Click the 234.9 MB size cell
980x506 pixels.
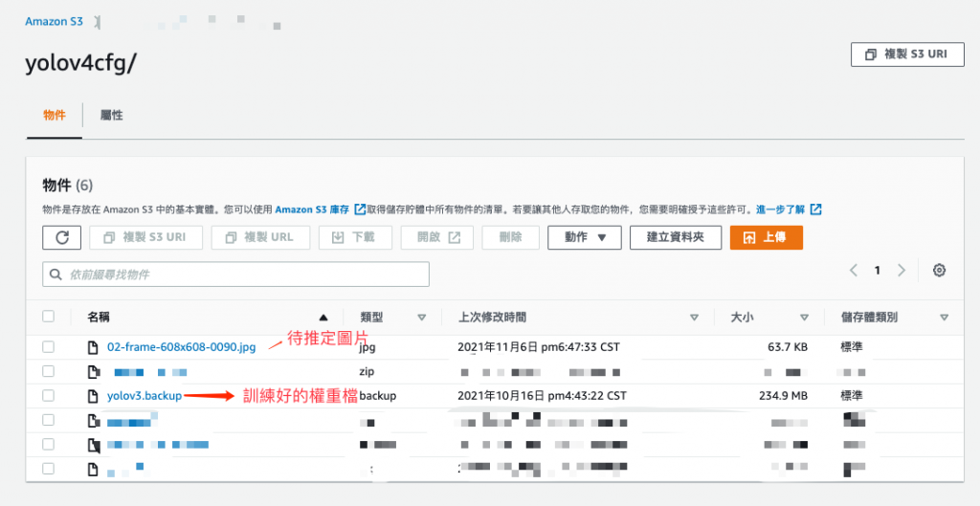point(783,395)
